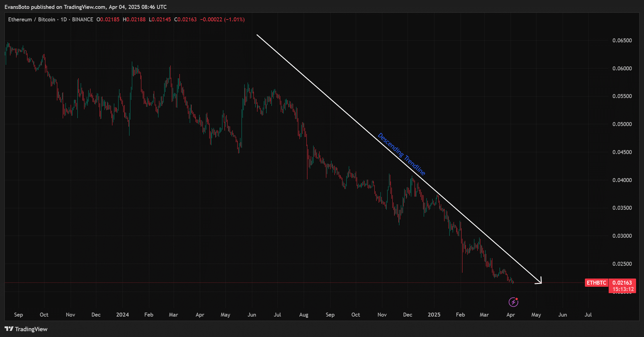
Task: Select the blue Descending Trendline text label
Action: pyautogui.click(x=401, y=154)
